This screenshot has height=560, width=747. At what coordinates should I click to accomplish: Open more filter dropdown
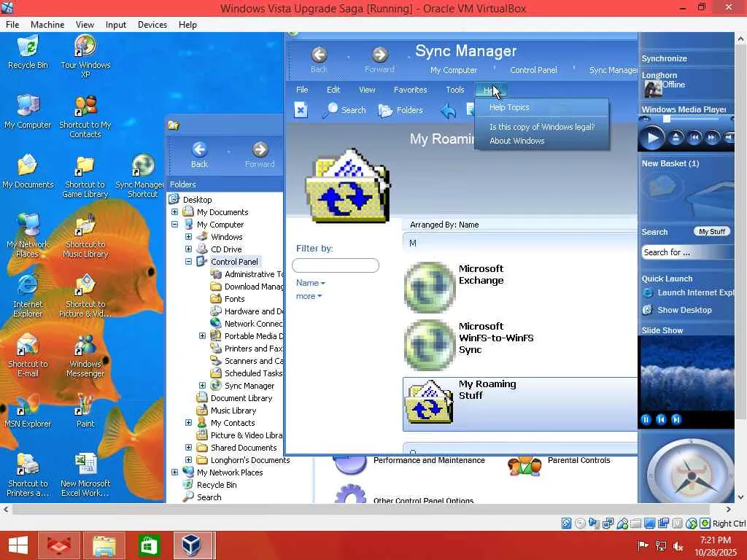[309, 296]
